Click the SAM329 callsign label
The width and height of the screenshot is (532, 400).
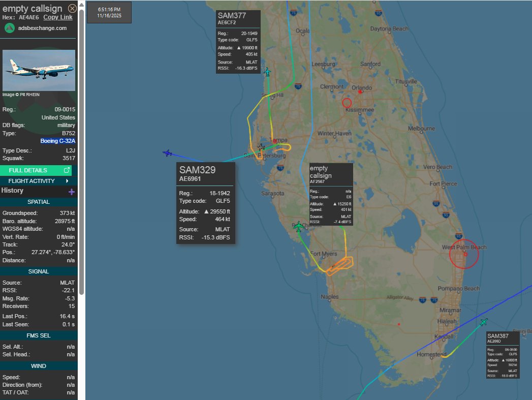[x=197, y=170]
